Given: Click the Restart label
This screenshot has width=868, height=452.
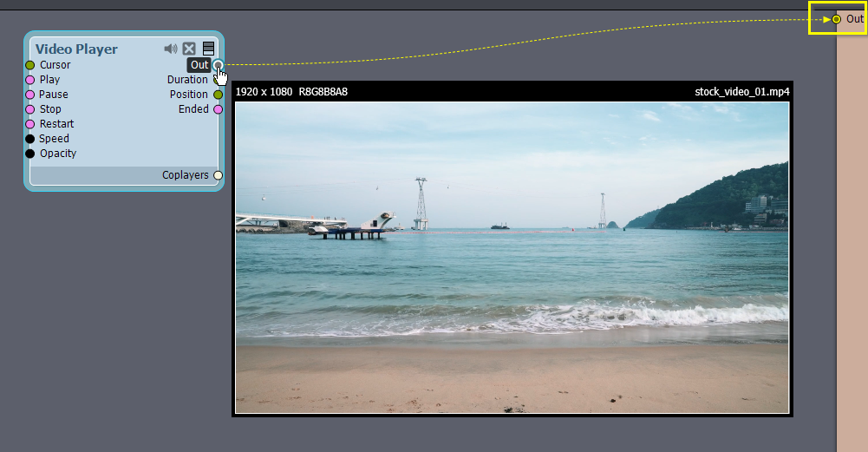Looking at the screenshot, I should pos(56,123).
